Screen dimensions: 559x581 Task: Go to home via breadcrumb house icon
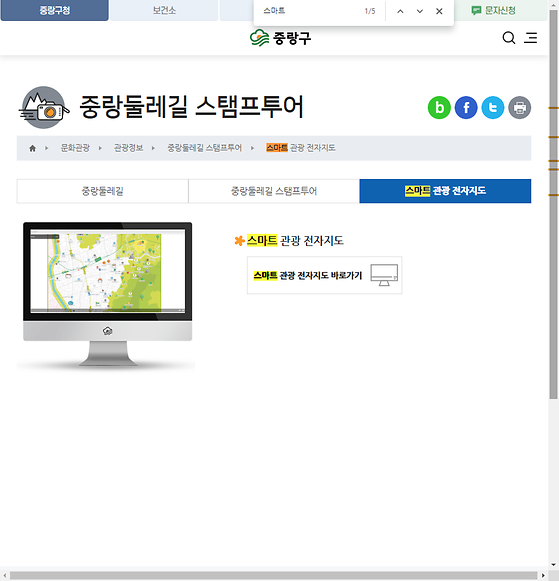(33, 148)
